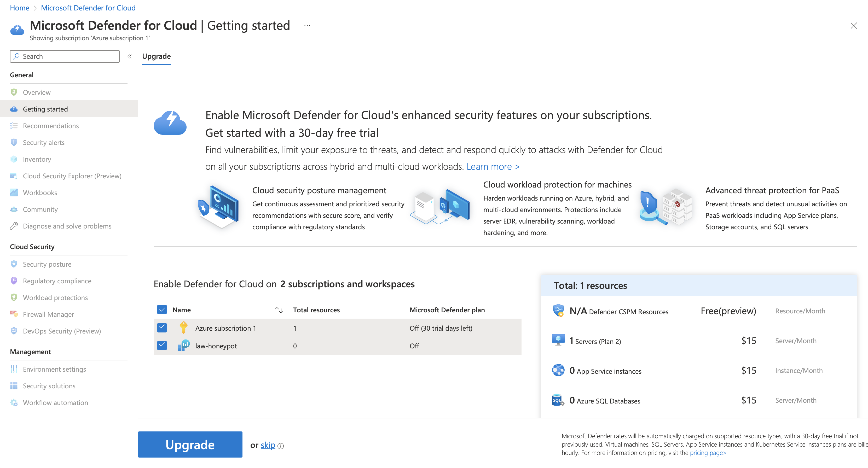Close the Defender for Cloud blade
The image size is (868, 468).
pos(854,26)
